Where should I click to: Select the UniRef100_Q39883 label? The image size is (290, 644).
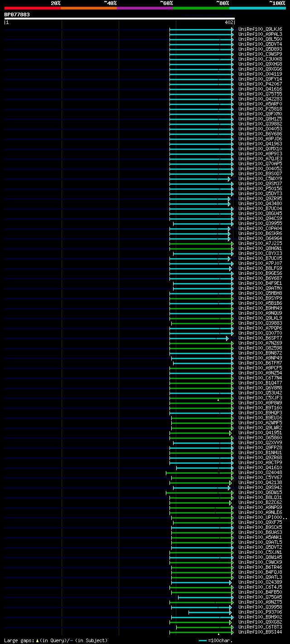pyautogui.click(x=260, y=323)
